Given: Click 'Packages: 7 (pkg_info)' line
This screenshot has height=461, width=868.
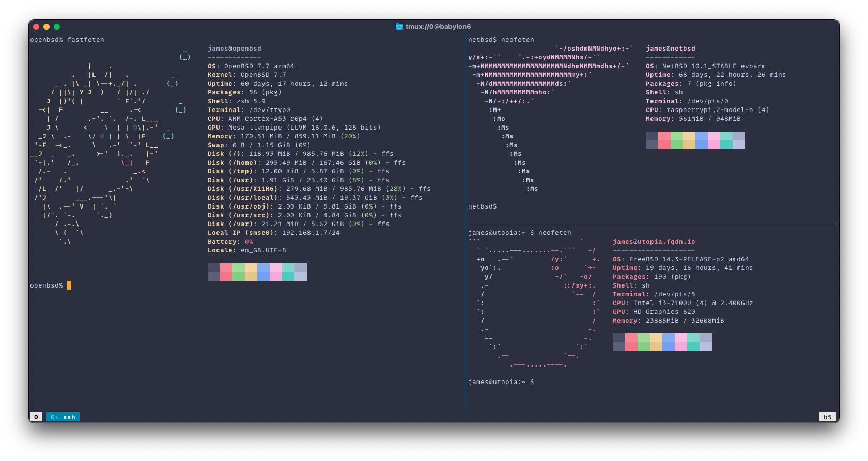Looking at the screenshot, I should click(691, 84).
